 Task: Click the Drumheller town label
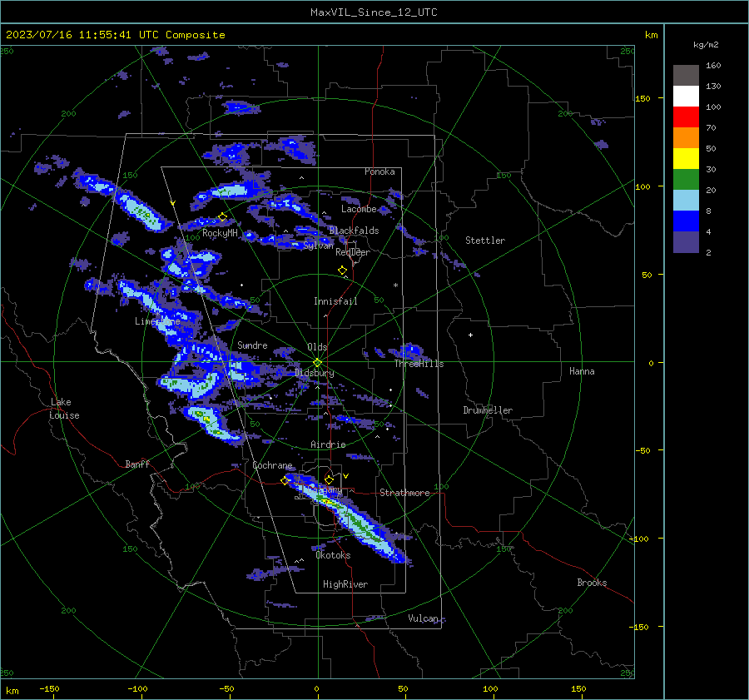[x=488, y=410]
